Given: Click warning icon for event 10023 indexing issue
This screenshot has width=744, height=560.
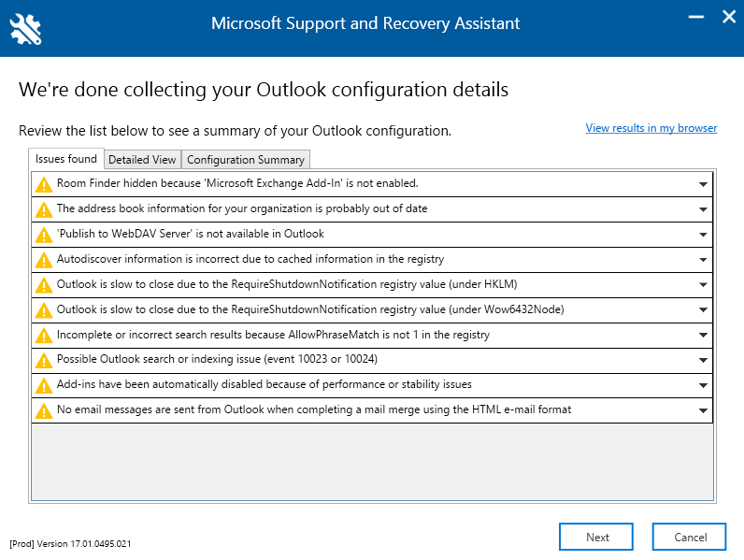Looking at the screenshot, I should point(44,361).
